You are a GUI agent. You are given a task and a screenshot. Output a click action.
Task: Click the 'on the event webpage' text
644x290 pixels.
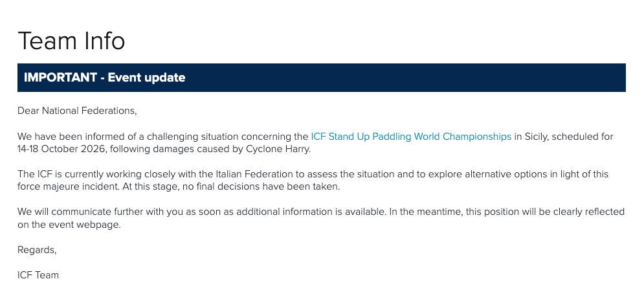pyautogui.click(x=69, y=225)
